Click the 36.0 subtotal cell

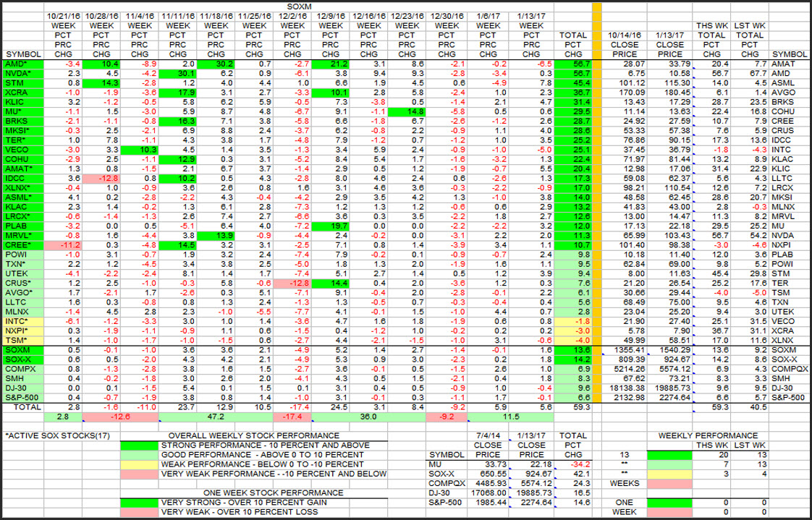pos(368,417)
